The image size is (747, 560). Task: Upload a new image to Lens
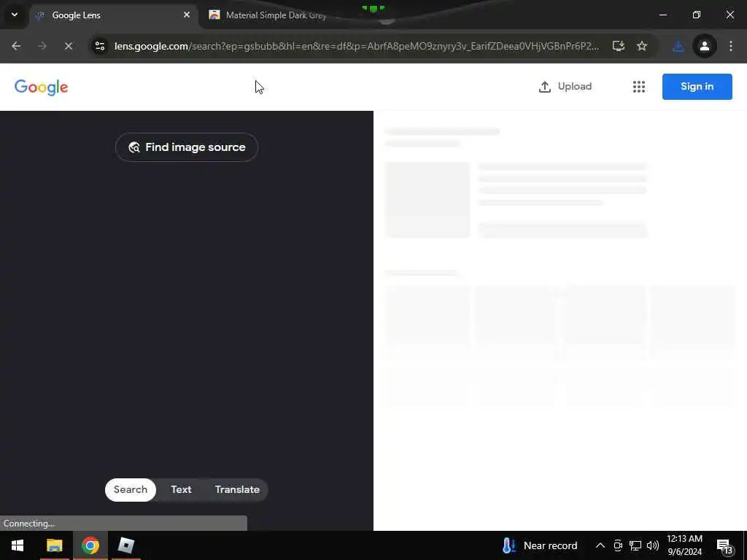coord(565,87)
